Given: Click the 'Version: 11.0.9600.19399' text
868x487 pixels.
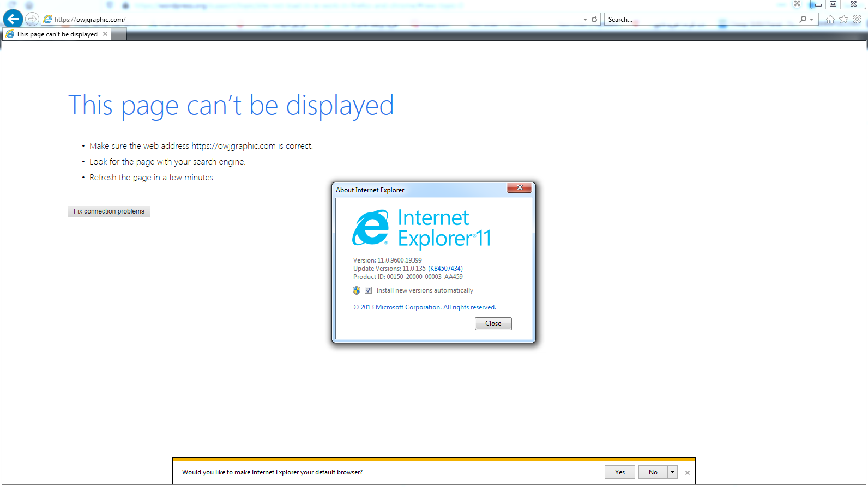Looking at the screenshot, I should [x=388, y=260].
